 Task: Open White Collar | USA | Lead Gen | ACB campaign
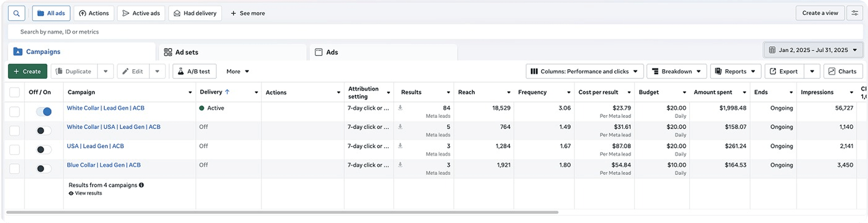[114, 127]
